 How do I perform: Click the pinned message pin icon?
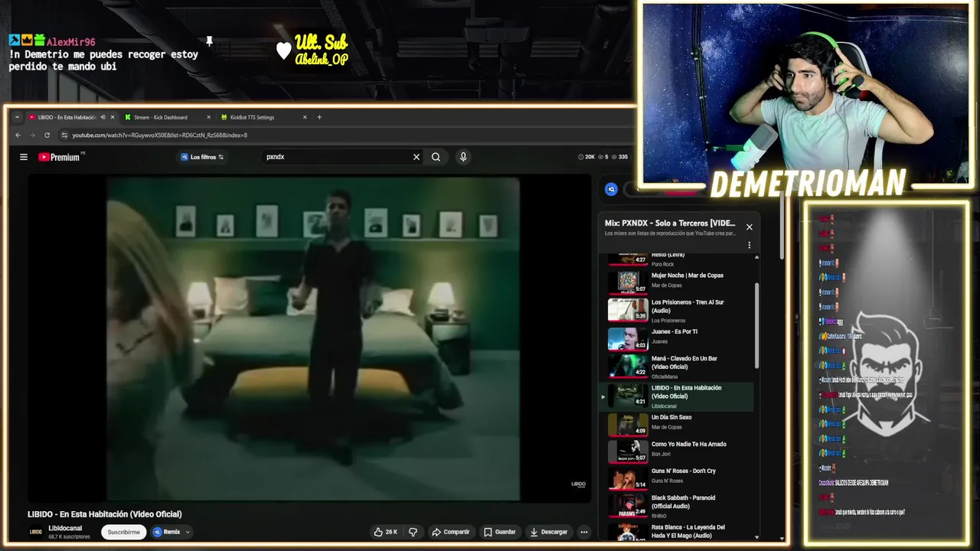tap(209, 41)
